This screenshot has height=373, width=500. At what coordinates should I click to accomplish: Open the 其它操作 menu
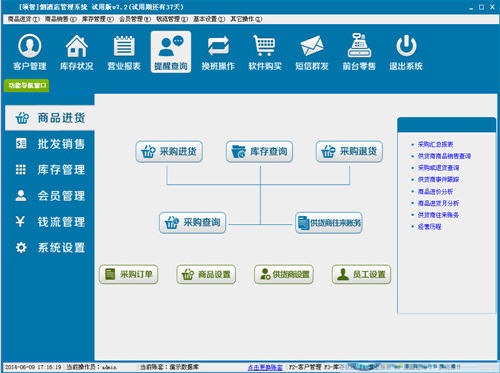click(246, 19)
